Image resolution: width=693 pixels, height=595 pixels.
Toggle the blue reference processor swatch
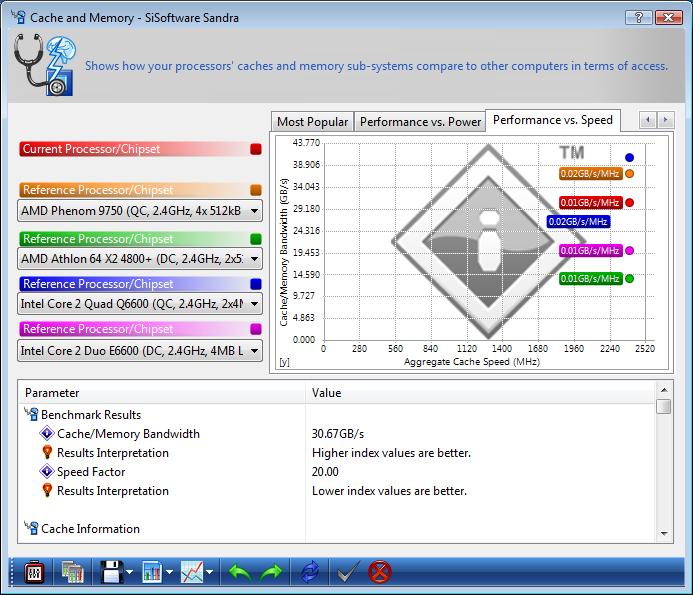(255, 284)
